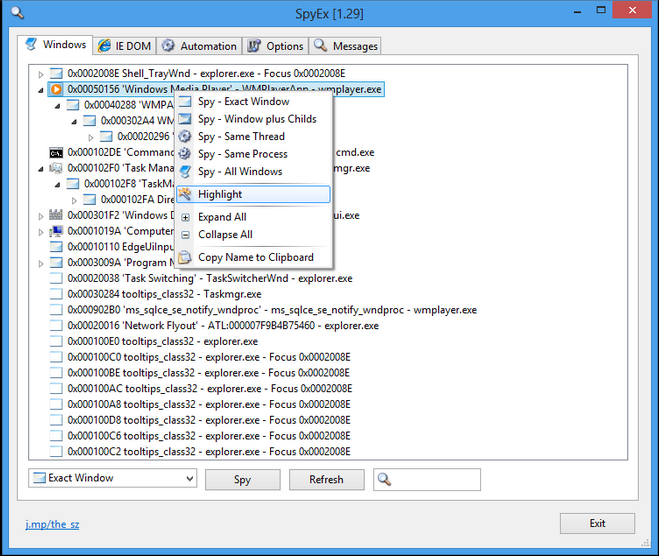The image size is (659, 556).
Task: Click the Expand All plus icon
Action: pyautogui.click(x=185, y=217)
